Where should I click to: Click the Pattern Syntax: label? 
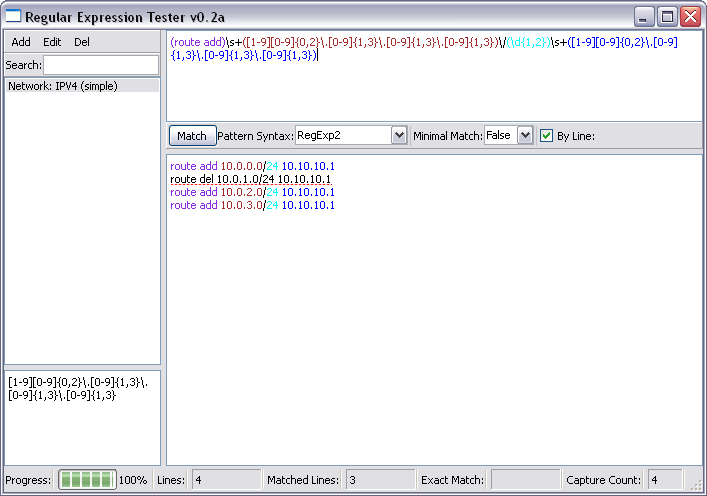255,136
